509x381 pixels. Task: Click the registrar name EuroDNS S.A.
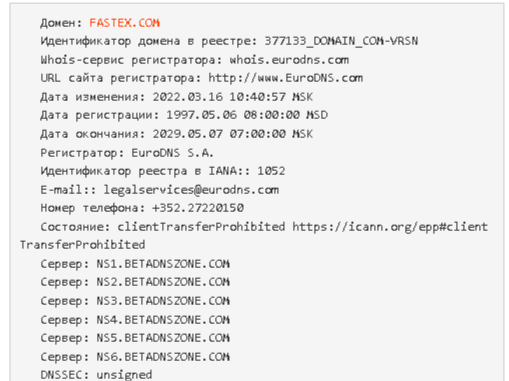coord(172,153)
